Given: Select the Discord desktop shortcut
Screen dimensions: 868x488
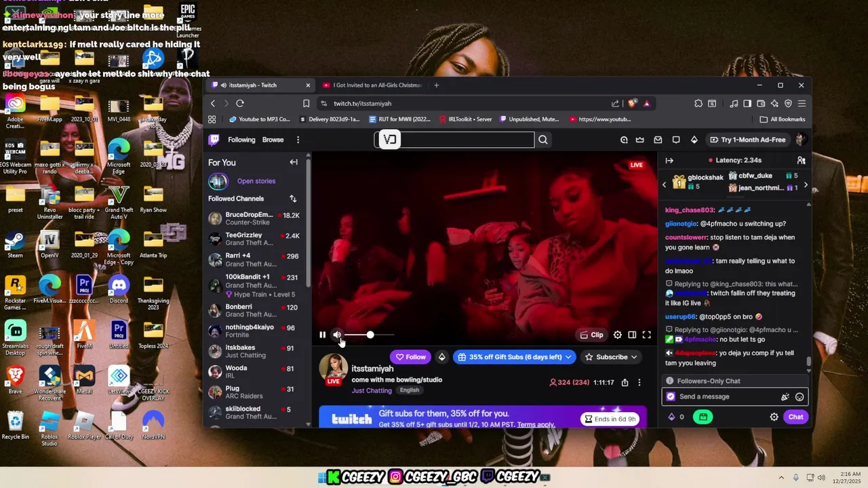Looking at the screenshot, I should 119,289.
